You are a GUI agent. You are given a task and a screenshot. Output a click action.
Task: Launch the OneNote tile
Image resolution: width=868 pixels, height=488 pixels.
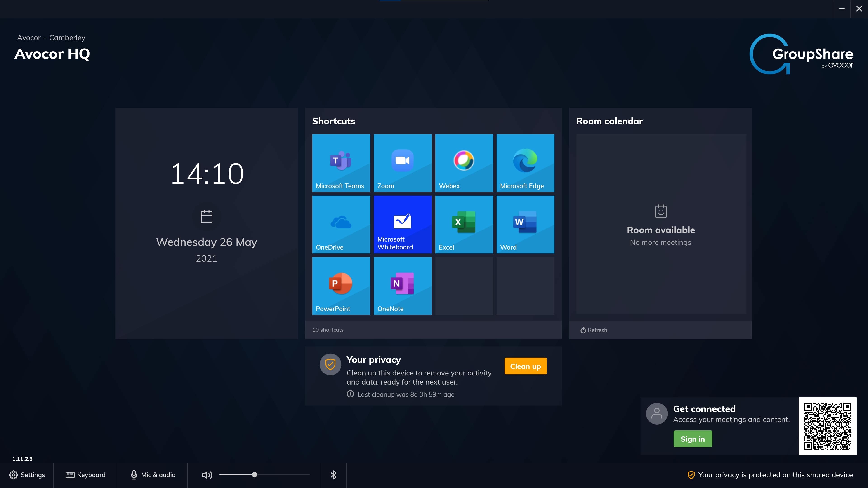coord(402,286)
